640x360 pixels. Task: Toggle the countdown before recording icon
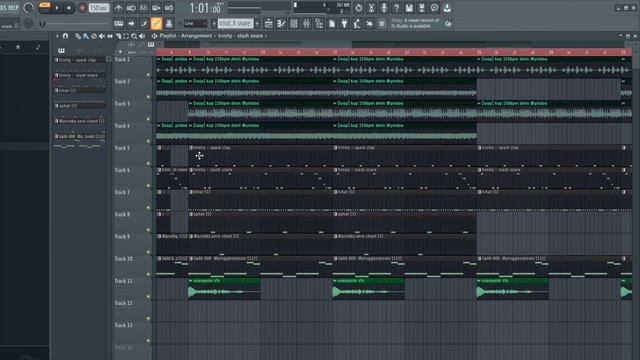click(144, 8)
